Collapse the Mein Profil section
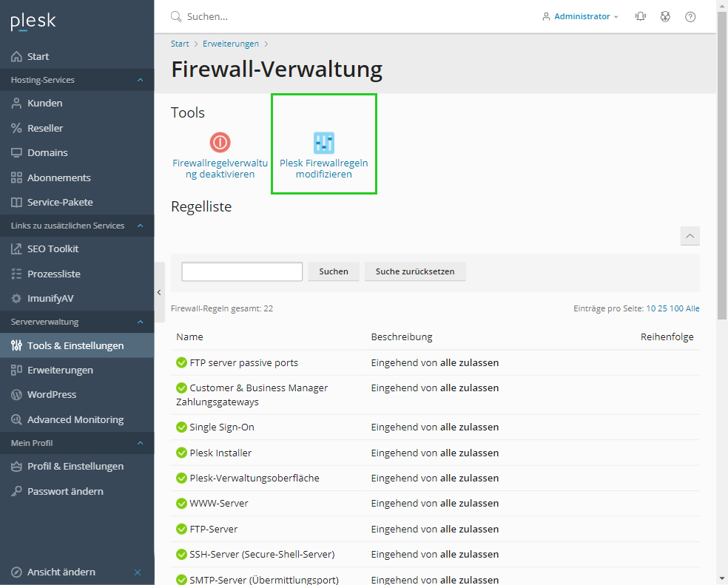 (x=141, y=443)
